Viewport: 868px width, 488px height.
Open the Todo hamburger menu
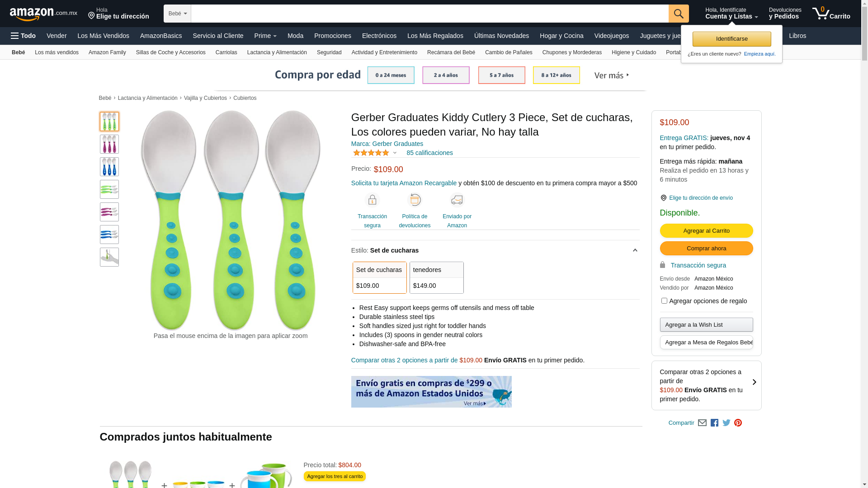24,36
